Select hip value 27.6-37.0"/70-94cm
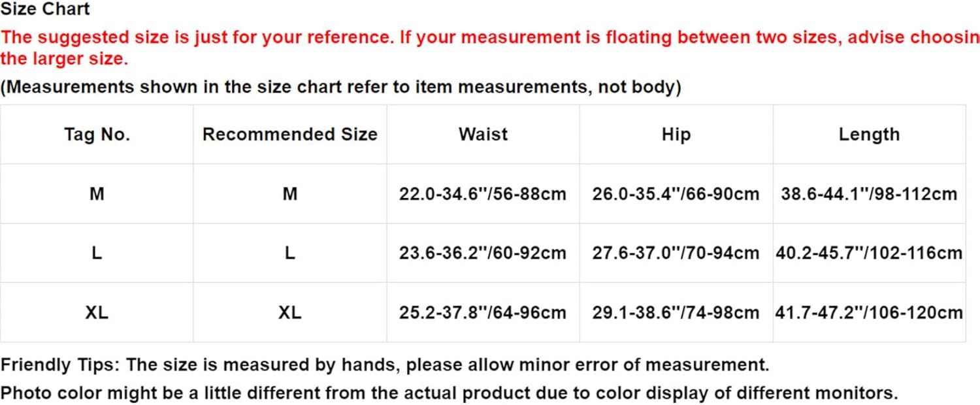Image resolution: width=980 pixels, height=405 pixels. 676,253
